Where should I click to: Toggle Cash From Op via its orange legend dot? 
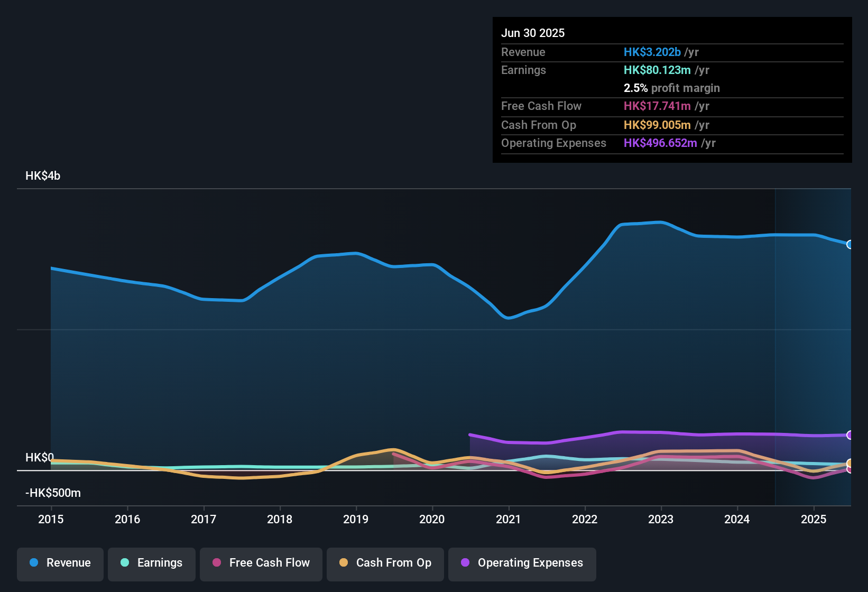click(343, 563)
